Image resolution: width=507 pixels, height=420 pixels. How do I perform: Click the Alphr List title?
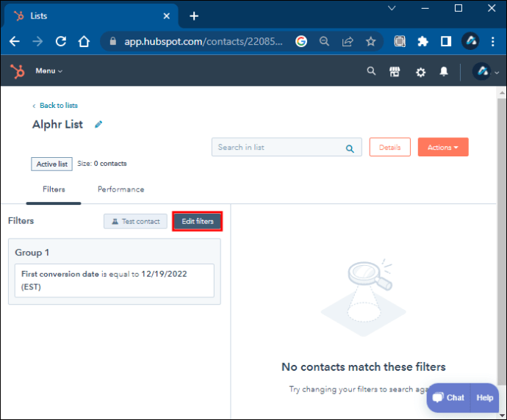(57, 124)
